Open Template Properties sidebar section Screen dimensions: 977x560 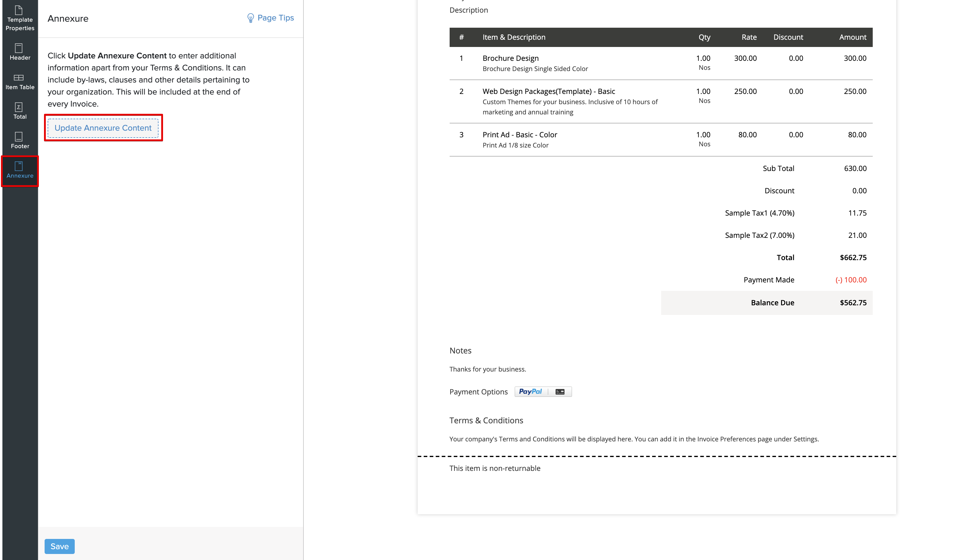(x=20, y=18)
